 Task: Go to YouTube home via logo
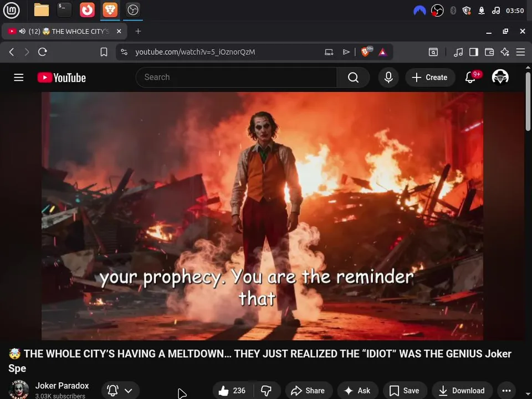62,78
